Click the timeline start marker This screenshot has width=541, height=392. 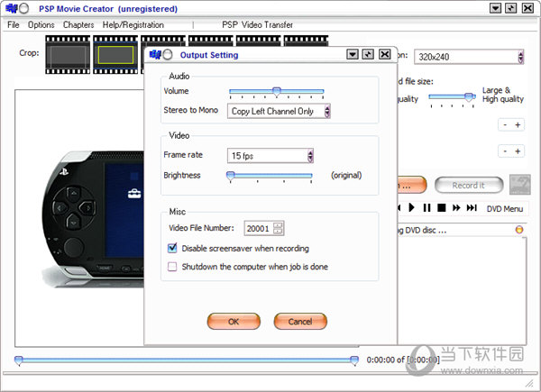coord(19,360)
